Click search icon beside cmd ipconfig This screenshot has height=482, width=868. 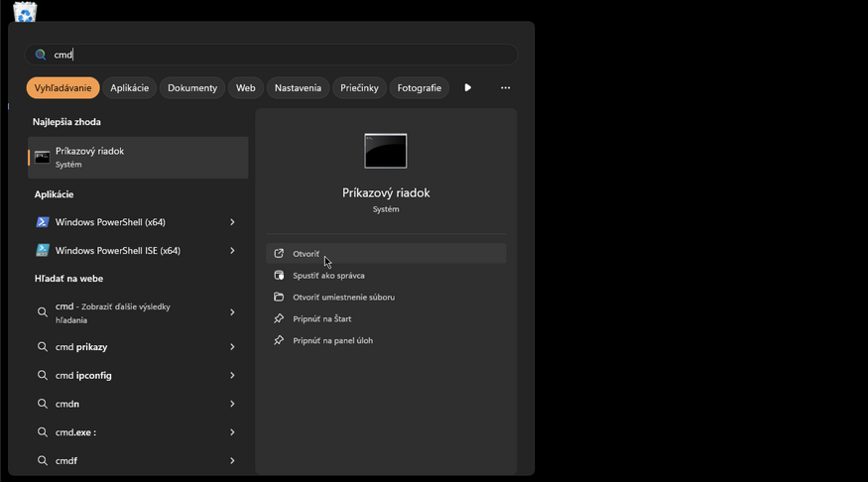tap(42, 375)
